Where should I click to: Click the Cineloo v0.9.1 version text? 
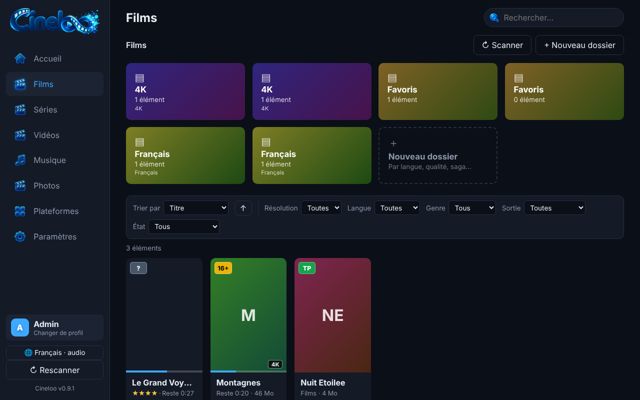(x=55, y=389)
